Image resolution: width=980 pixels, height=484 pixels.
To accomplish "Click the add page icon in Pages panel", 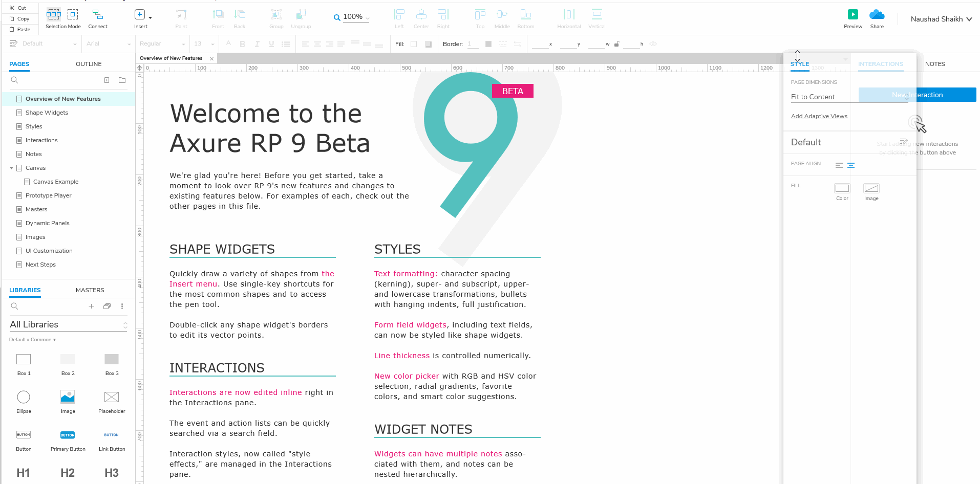I will tap(106, 80).
